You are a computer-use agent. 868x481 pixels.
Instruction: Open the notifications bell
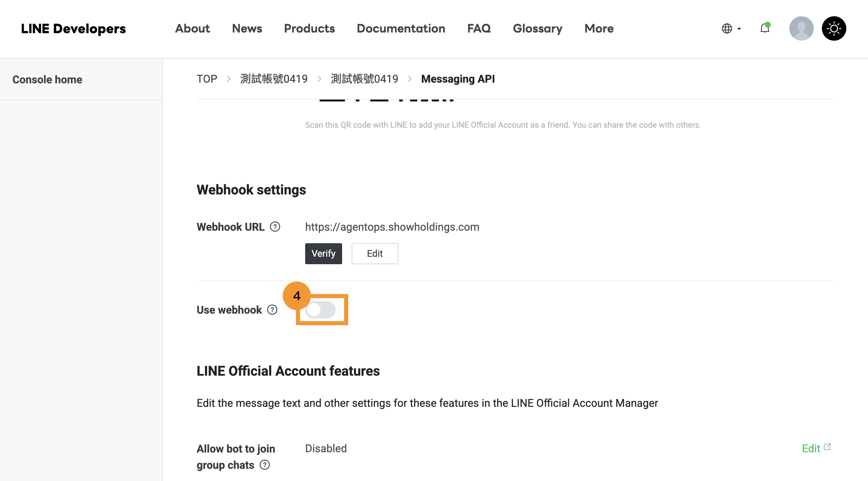point(765,28)
